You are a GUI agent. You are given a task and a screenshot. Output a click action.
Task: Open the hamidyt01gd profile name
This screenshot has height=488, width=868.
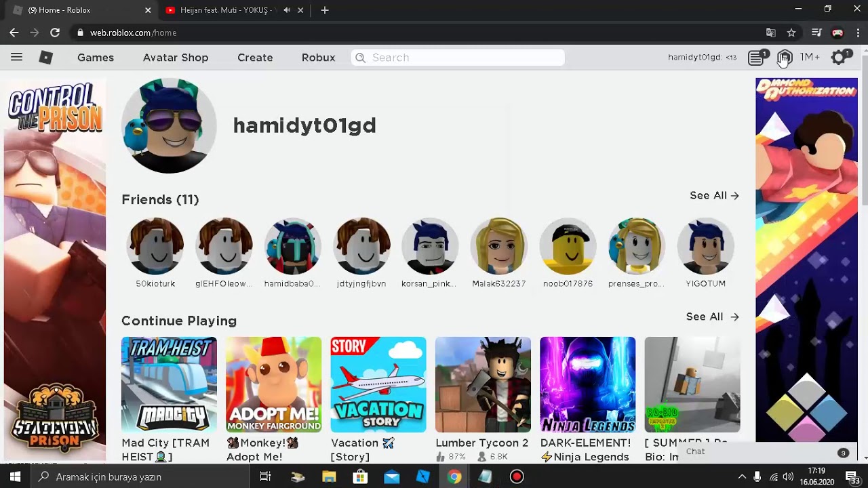304,125
